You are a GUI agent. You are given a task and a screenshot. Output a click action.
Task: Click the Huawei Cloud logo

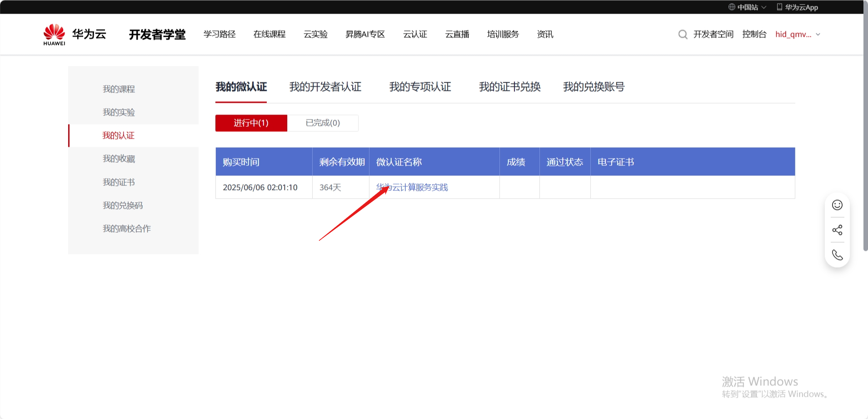point(75,35)
